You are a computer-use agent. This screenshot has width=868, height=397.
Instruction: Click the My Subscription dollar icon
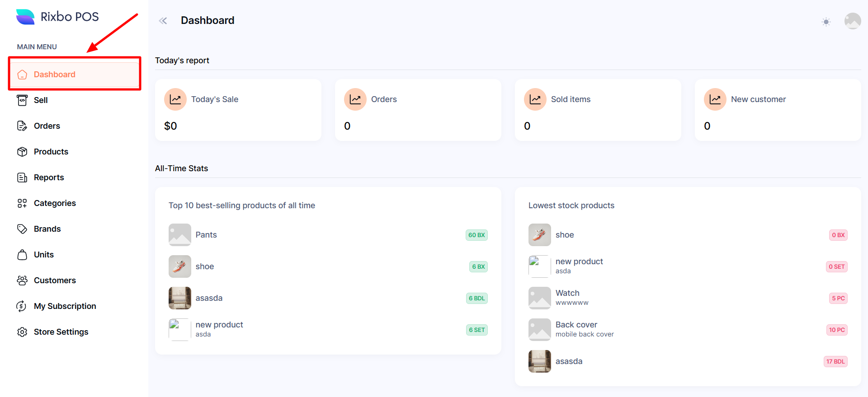(x=22, y=306)
